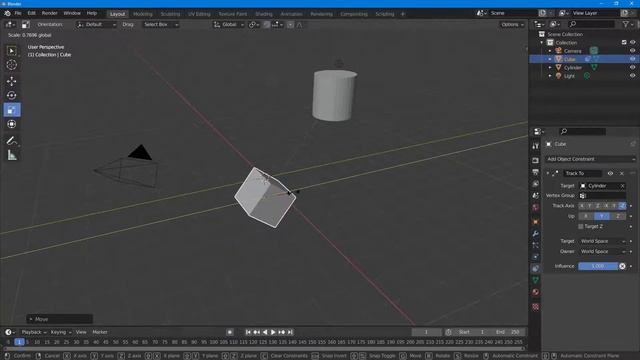This screenshot has height=360, width=640.
Task: Select the Select Box tool in viewport toolbar
Action: coord(12,51)
